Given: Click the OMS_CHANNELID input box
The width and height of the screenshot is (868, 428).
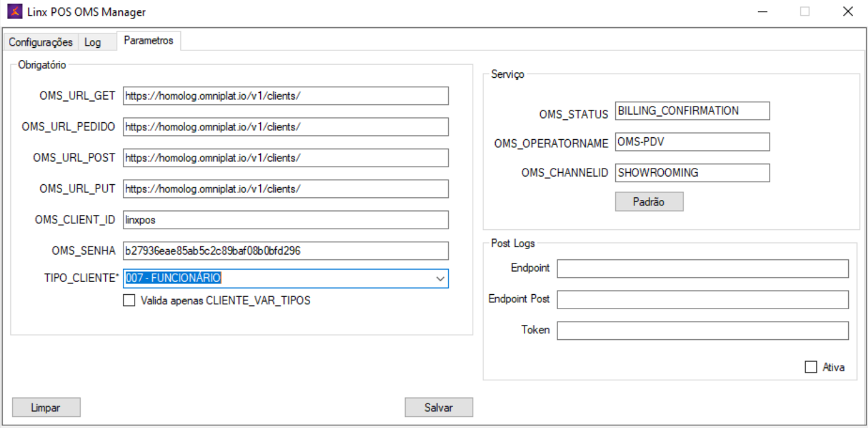Looking at the screenshot, I should click(x=692, y=173).
